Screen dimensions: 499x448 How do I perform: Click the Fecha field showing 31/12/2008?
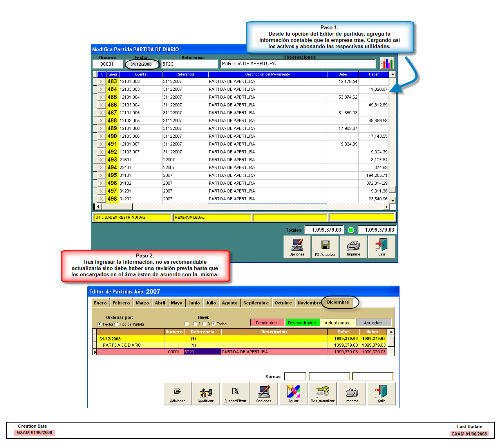coord(141,64)
